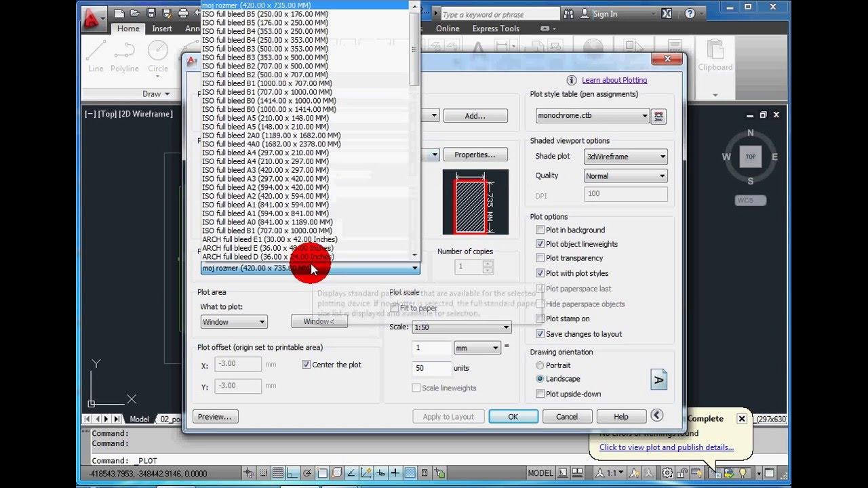Click the toolbar lock icon in status bar
Image resolution: width=868 pixels, height=488 pixels.
pyautogui.click(x=682, y=473)
